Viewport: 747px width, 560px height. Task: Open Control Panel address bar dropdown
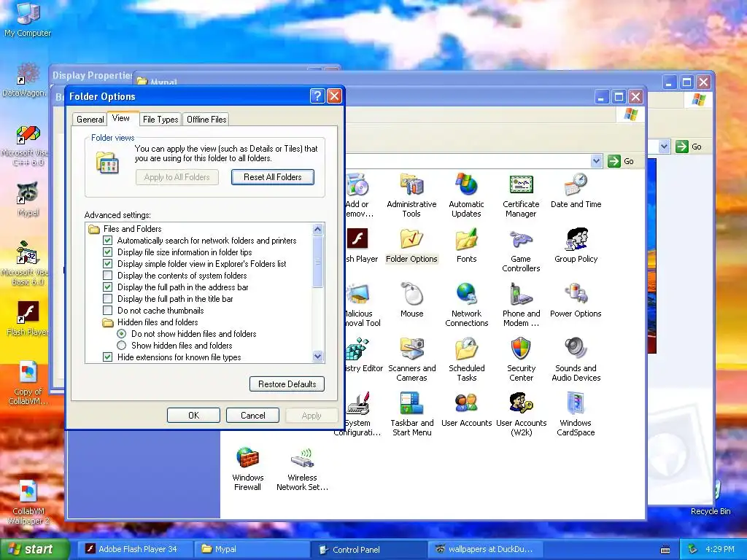tap(597, 161)
